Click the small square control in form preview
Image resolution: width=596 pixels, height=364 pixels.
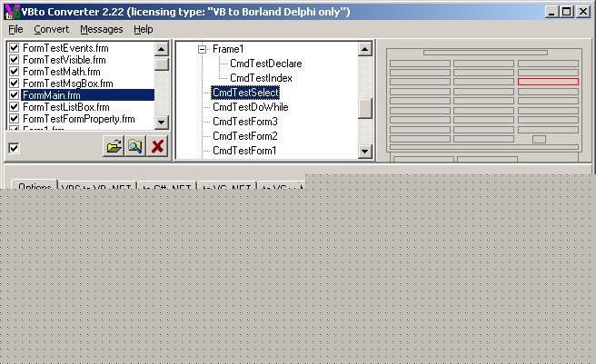coord(539,140)
